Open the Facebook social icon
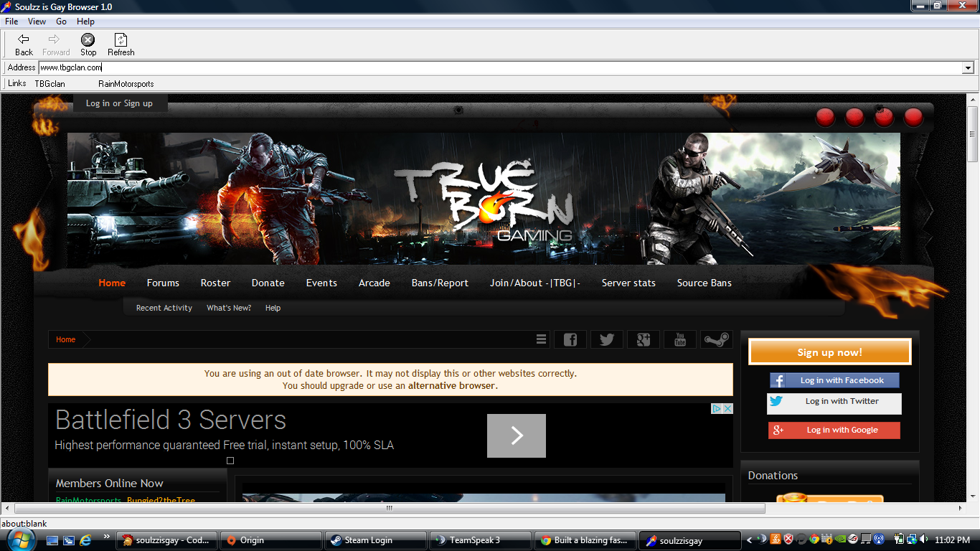The image size is (980, 551). tap(570, 339)
